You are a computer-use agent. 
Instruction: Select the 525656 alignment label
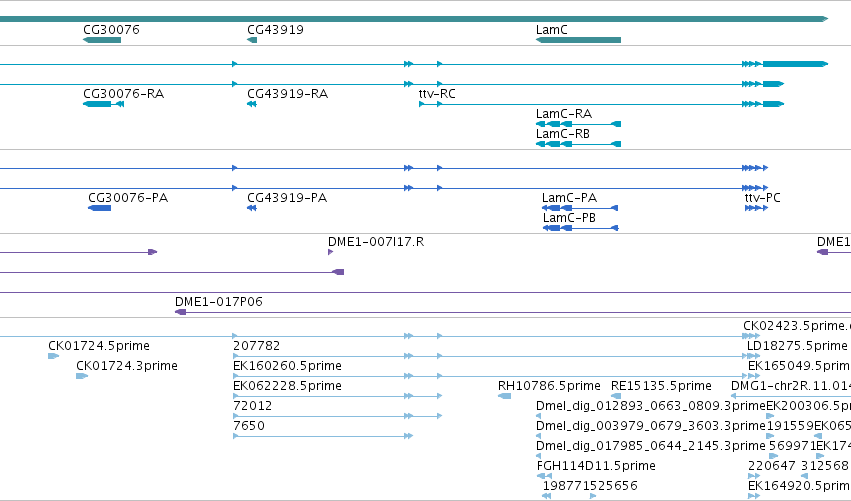(614, 486)
